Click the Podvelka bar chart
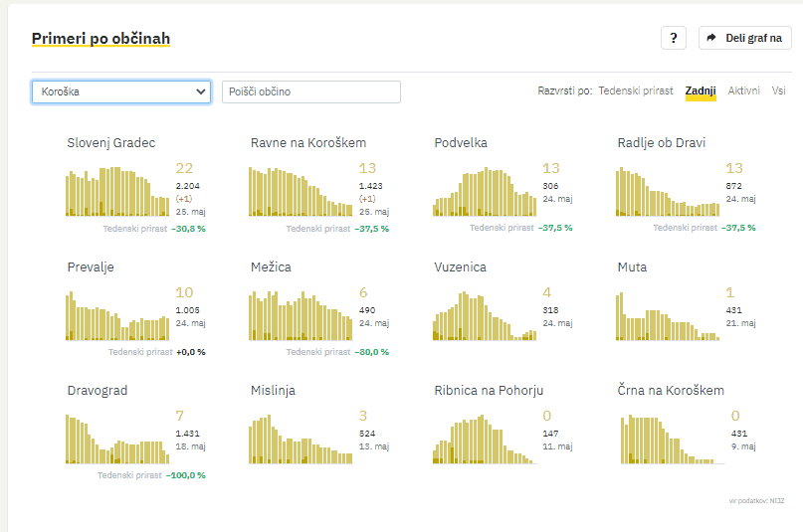 485,191
